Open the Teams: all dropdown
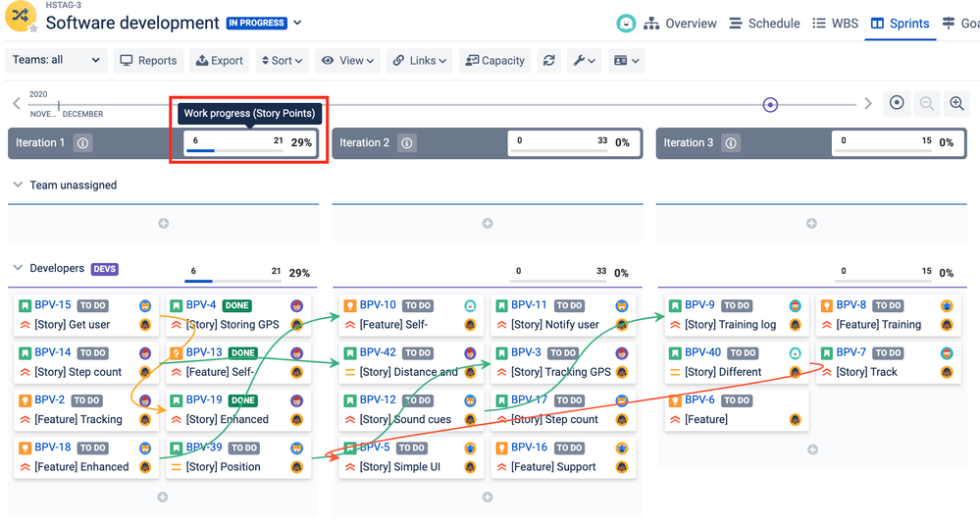Screen dimensions: 980x530 (x=56, y=60)
